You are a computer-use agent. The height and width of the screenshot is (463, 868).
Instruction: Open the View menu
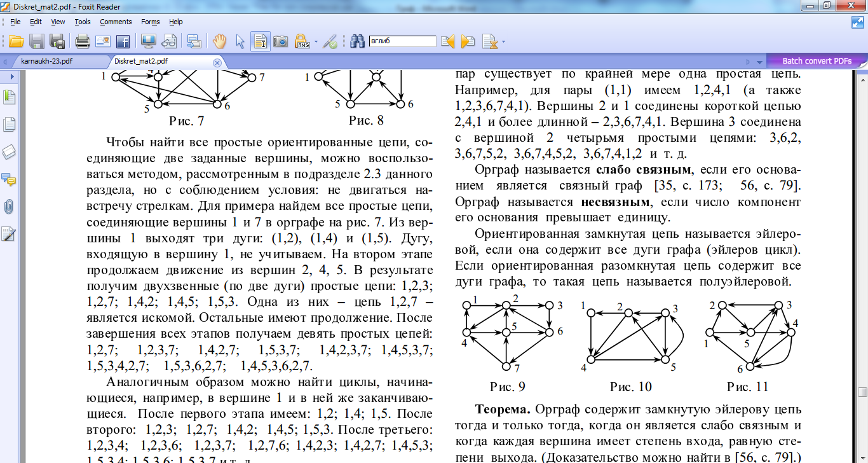(x=58, y=22)
